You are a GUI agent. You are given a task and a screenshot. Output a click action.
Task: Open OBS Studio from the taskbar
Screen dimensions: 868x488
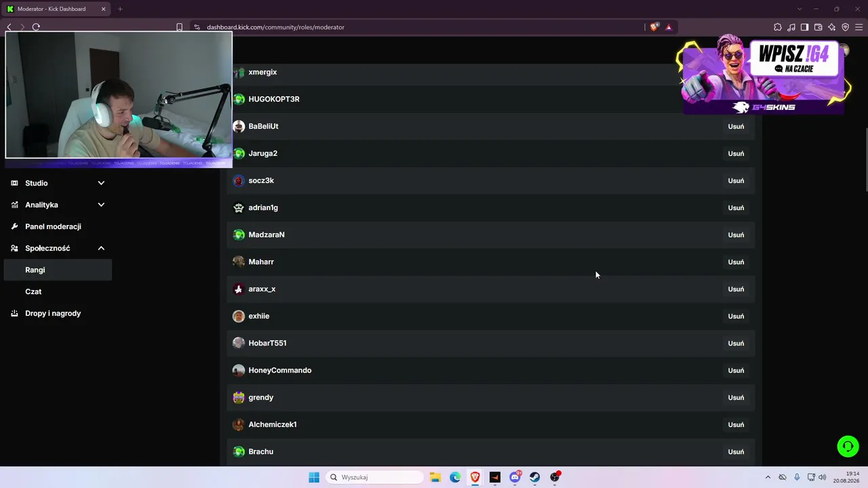tap(555, 477)
